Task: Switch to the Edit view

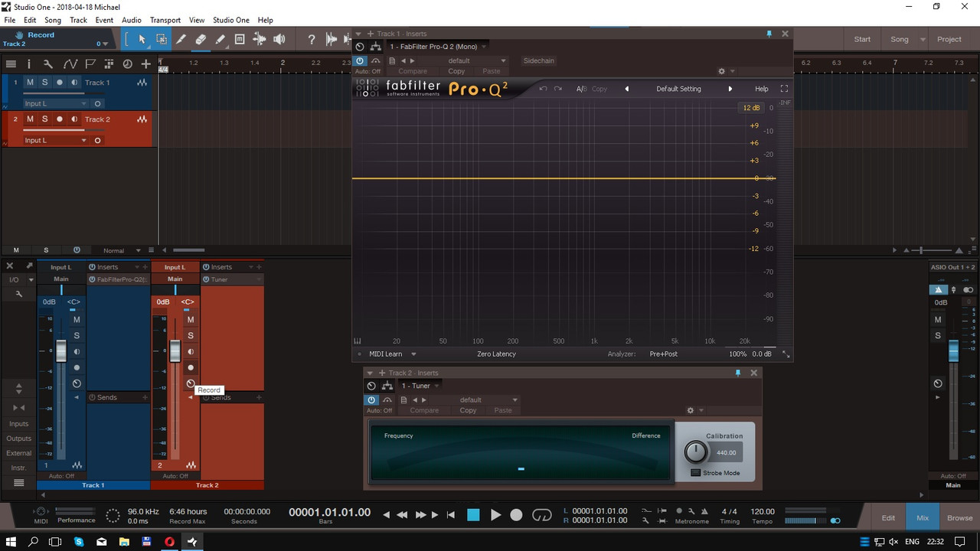Action: tap(888, 517)
